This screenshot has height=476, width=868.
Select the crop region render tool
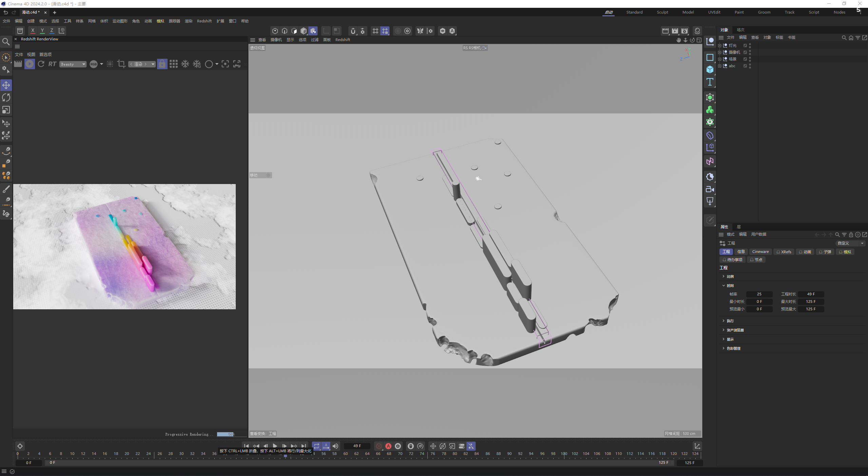[x=121, y=64]
